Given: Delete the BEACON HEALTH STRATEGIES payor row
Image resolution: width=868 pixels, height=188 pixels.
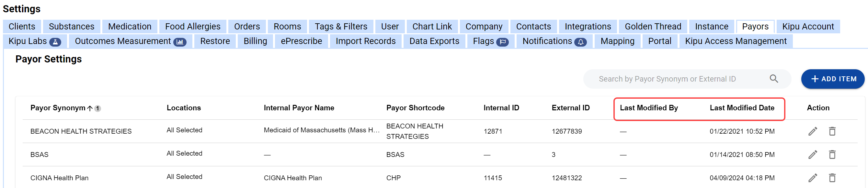Looking at the screenshot, I should pyautogui.click(x=832, y=131).
